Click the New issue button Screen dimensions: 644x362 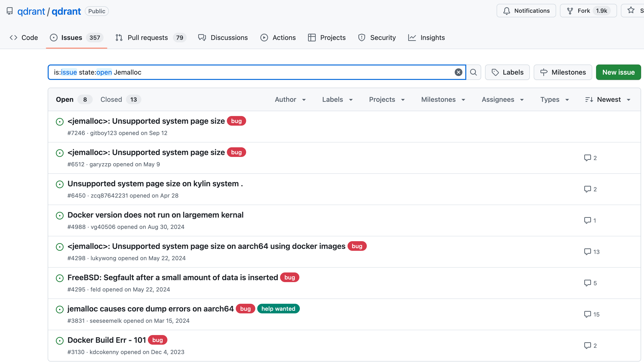(618, 72)
